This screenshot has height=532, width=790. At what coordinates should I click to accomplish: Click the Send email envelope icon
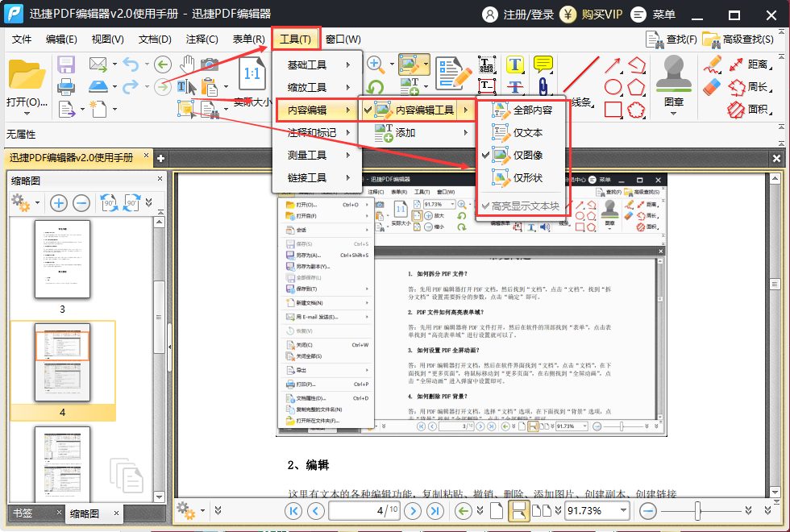pyautogui.click(x=98, y=64)
